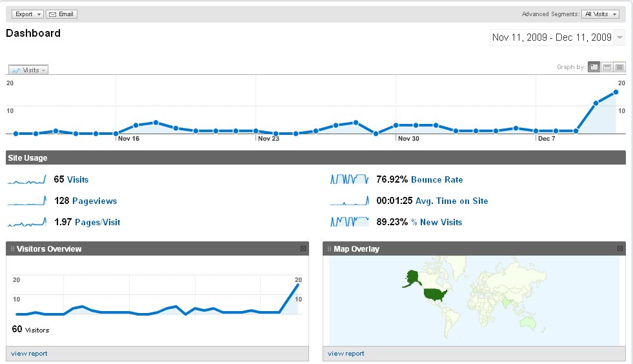Screen dimensions: 633x364
Task: Graph by month icon
Action: coord(619,67)
